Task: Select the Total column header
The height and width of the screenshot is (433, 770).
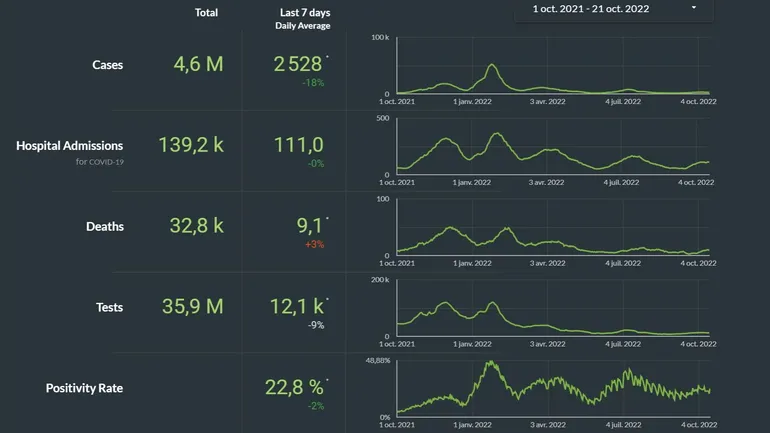Action: (x=206, y=13)
